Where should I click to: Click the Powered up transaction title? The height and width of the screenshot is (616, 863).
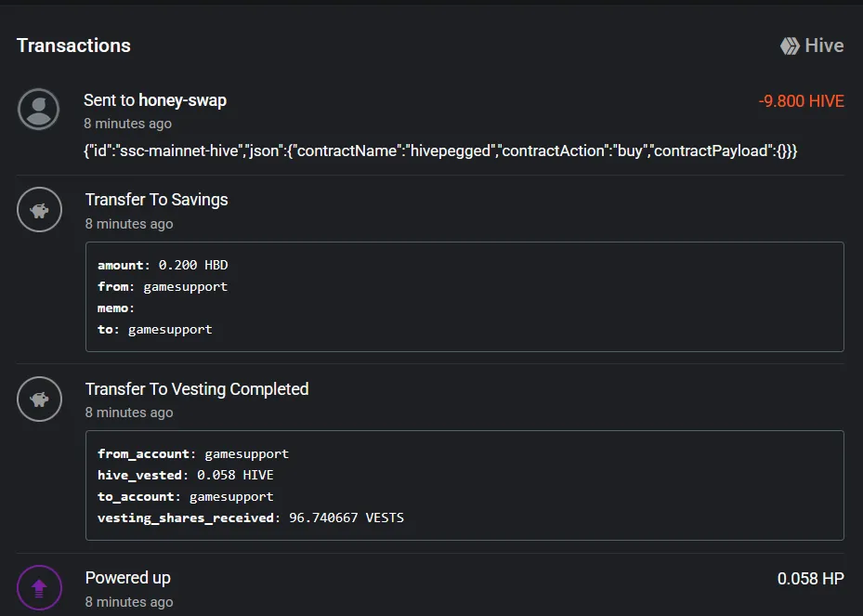pyautogui.click(x=127, y=578)
